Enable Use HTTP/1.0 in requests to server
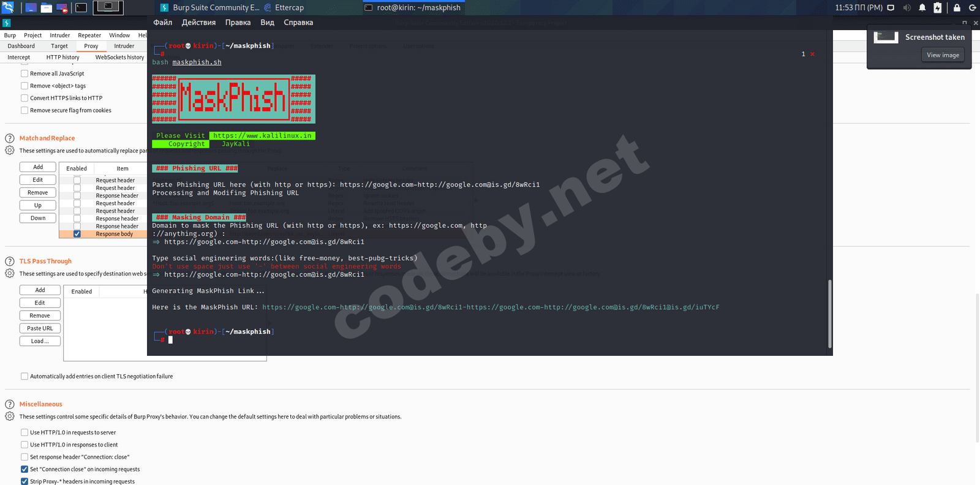980x485 pixels. (x=24, y=432)
